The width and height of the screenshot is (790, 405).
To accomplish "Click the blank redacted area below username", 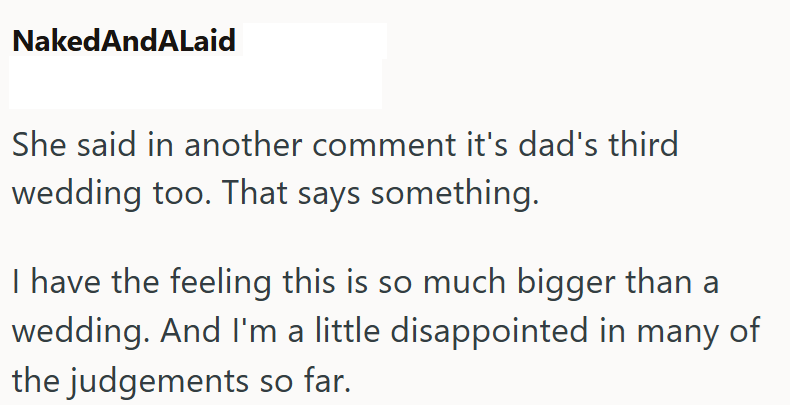I will click(195, 82).
